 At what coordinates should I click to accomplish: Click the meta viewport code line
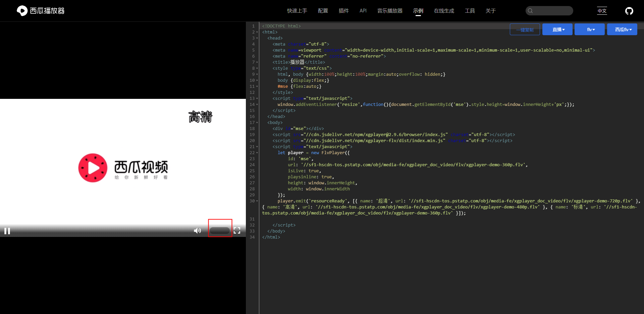[434, 50]
